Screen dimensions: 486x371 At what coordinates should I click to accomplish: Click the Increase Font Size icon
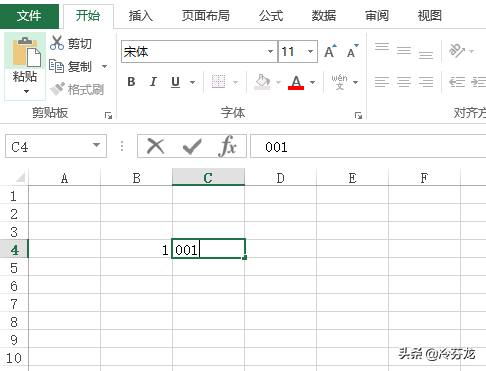pyautogui.click(x=330, y=51)
